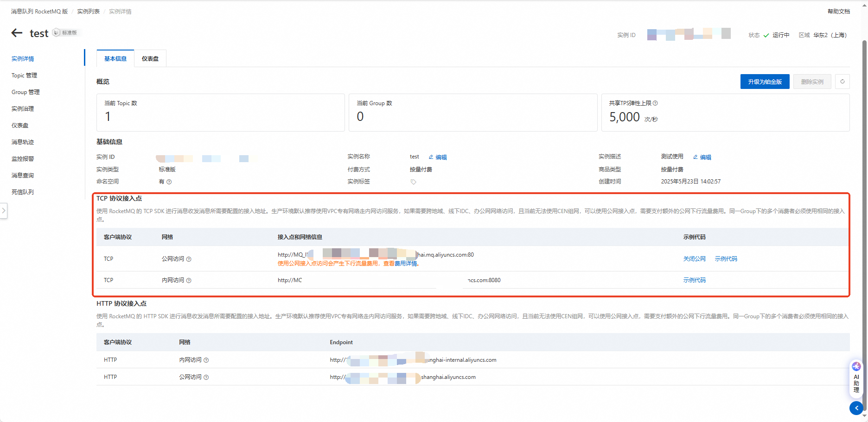Image resolution: width=868 pixels, height=422 pixels.
Task: Open 示例代码 link in 公网访问 row
Action: [x=726, y=259]
